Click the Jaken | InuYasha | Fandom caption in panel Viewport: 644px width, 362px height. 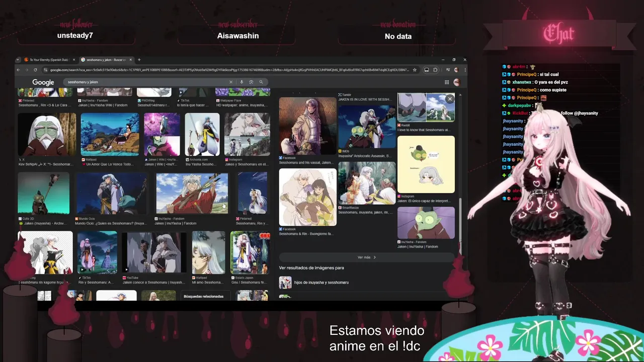pyautogui.click(x=418, y=247)
